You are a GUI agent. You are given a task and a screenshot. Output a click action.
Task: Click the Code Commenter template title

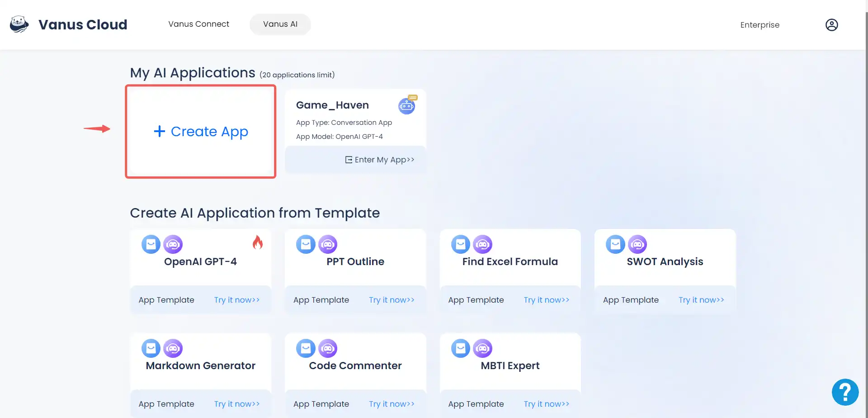(355, 366)
